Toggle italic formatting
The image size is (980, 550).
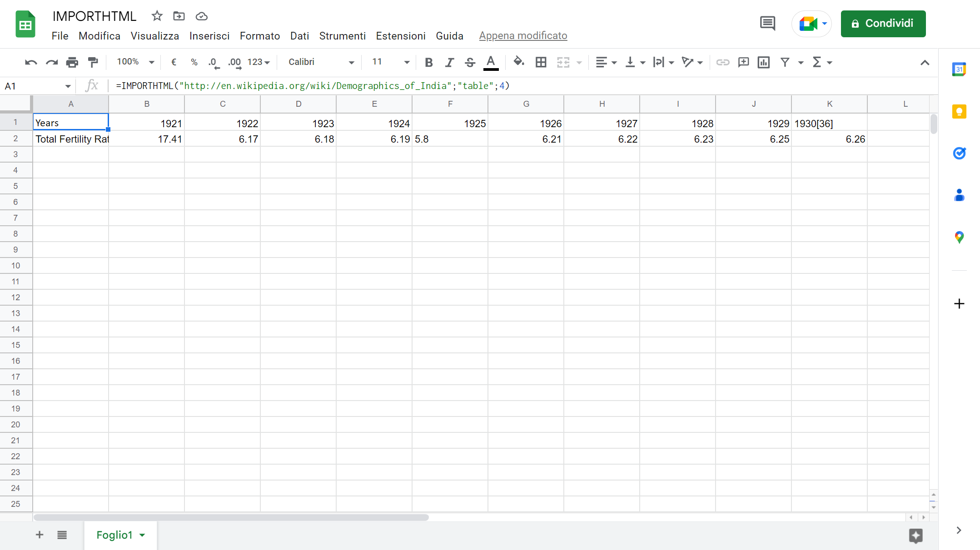click(x=449, y=62)
